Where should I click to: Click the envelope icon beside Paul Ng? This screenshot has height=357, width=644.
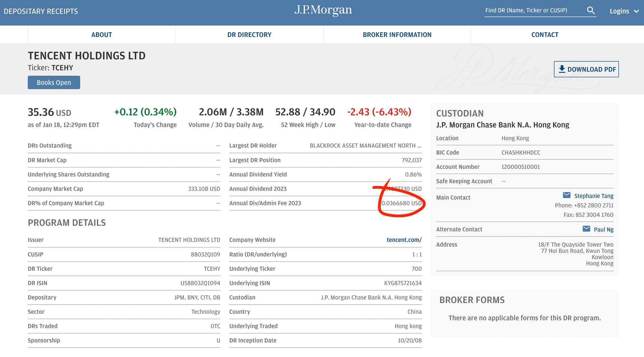click(x=586, y=229)
